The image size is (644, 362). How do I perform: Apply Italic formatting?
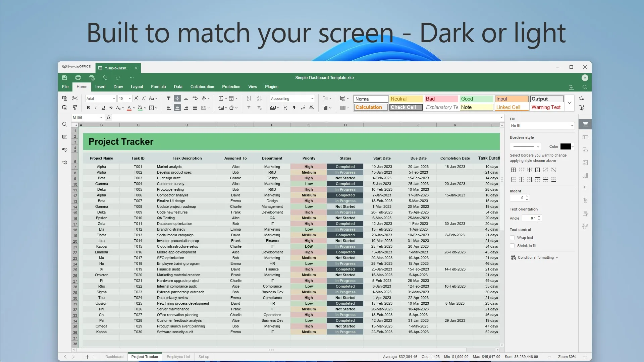(96, 108)
